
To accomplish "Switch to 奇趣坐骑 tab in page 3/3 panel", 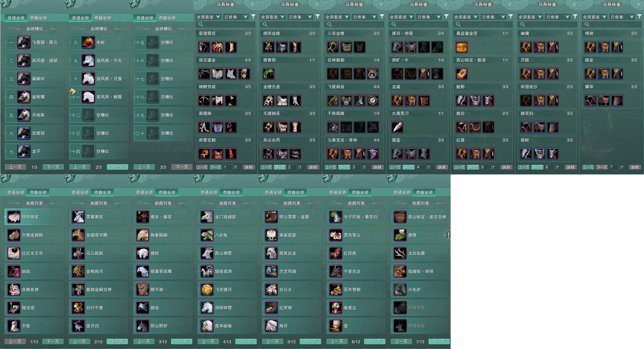I will click(x=167, y=18).
